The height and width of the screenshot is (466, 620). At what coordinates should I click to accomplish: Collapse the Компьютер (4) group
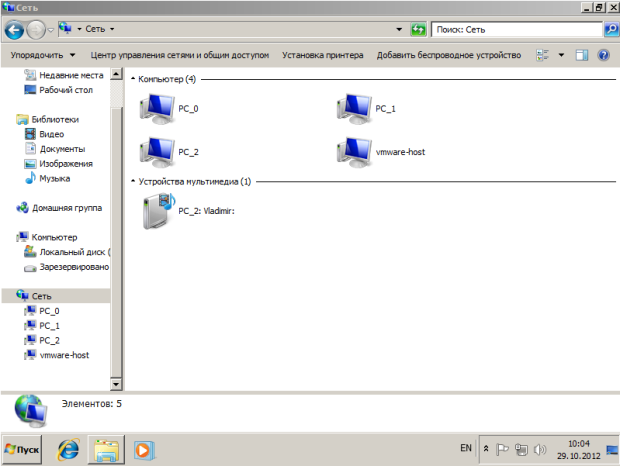tap(133, 79)
